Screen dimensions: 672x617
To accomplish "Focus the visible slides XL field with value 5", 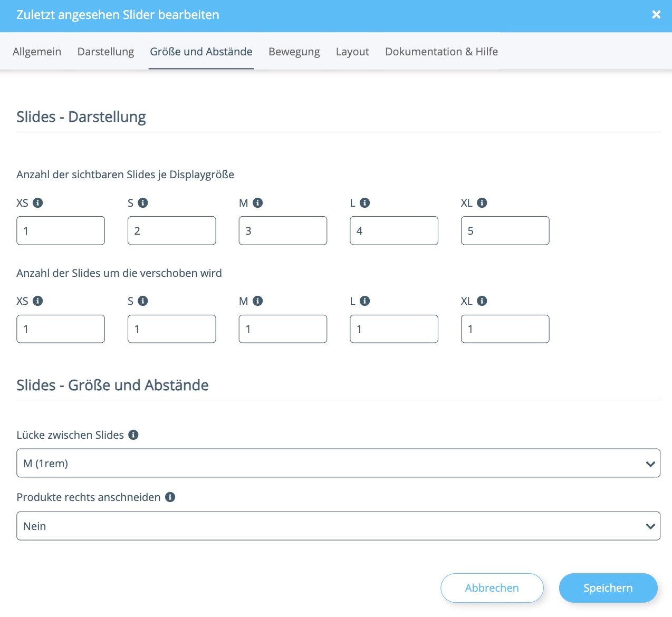I will click(505, 230).
